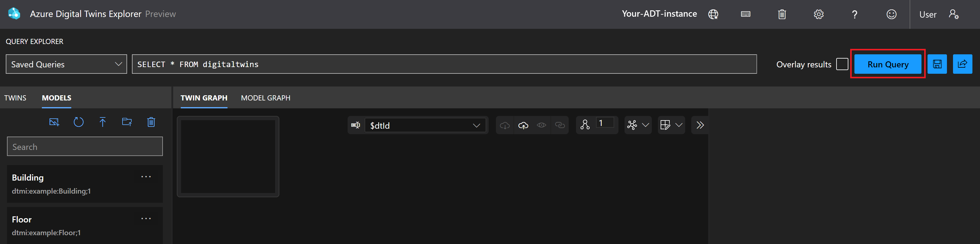Image resolution: width=980 pixels, height=244 pixels.
Task: Delete all models using trash icon
Action: 151,122
